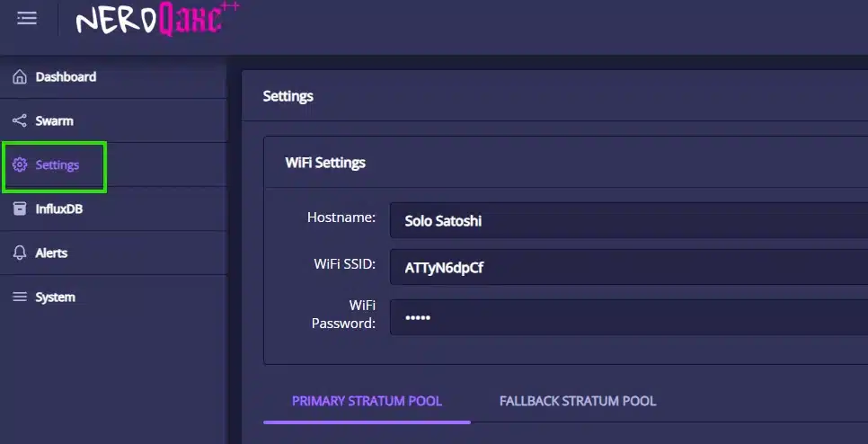Image resolution: width=868 pixels, height=444 pixels.
Task: Click the WiFi Settings heading
Action: 325,163
